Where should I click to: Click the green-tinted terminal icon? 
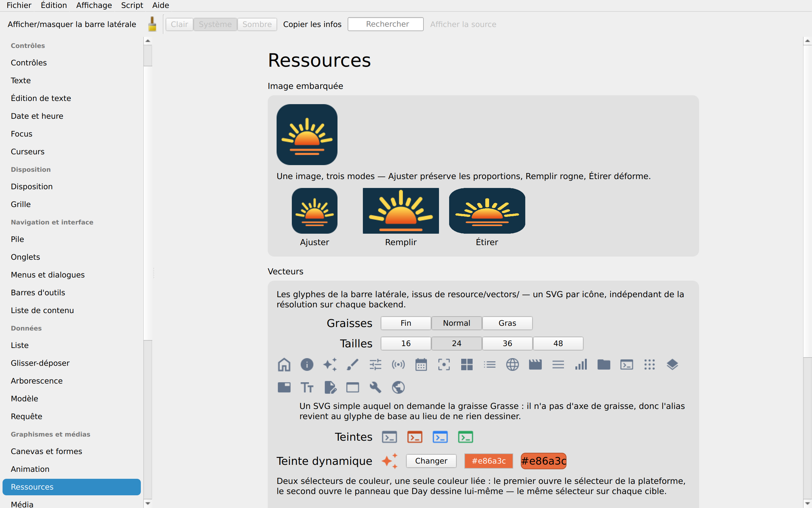465,437
